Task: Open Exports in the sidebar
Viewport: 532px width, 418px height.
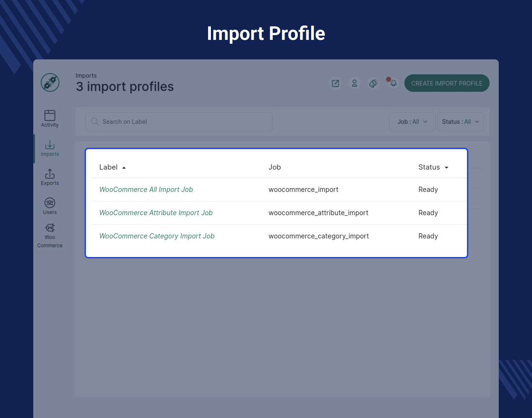Action: pyautogui.click(x=49, y=178)
